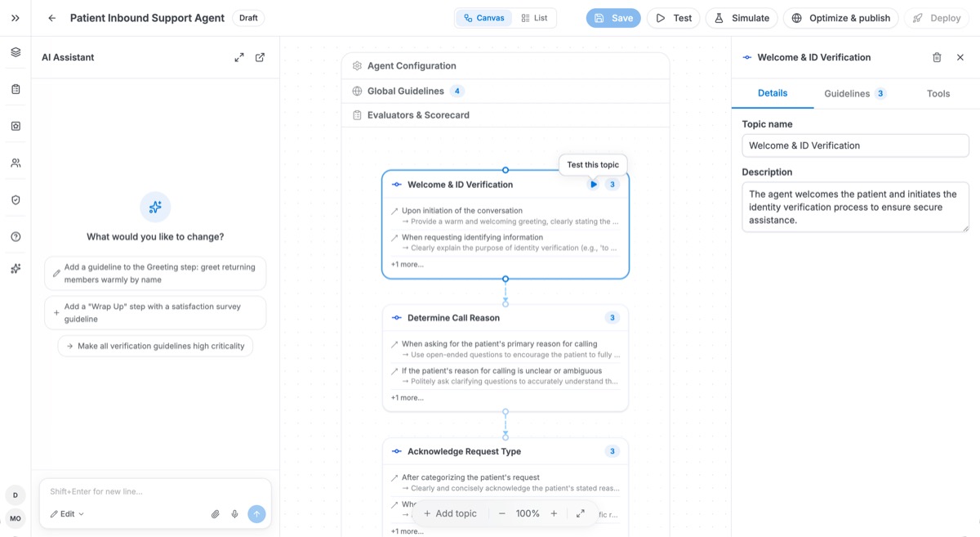
Task: Open the shield icon in left sidebar
Action: pyautogui.click(x=16, y=199)
